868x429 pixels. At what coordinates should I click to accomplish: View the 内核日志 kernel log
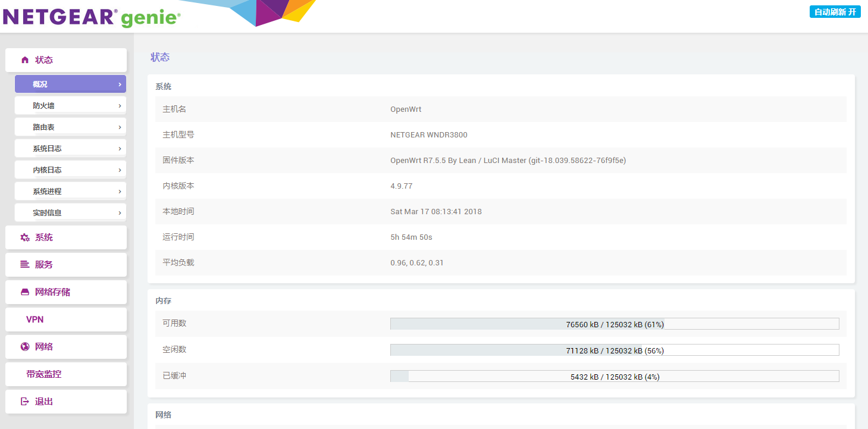(x=70, y=170)
